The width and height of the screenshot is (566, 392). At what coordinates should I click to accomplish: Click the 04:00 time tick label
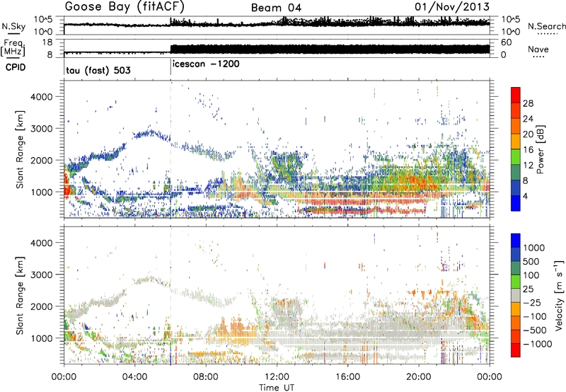pyautogui.click(x=134, y=377)
